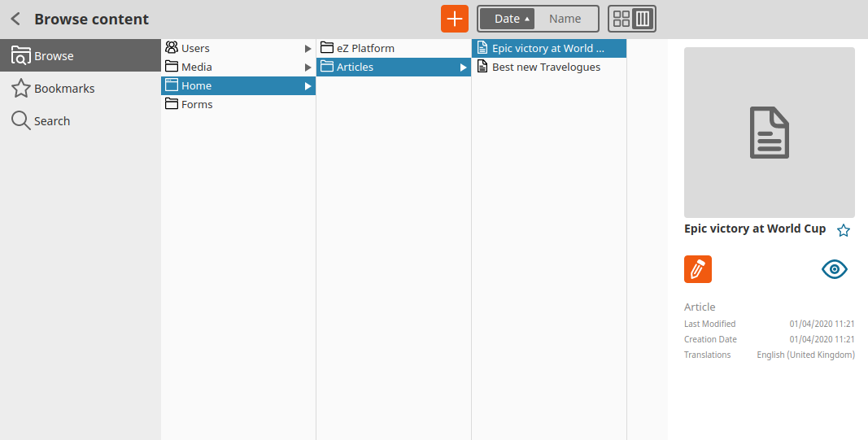Select Epic victory at World article row

point(549,48)
